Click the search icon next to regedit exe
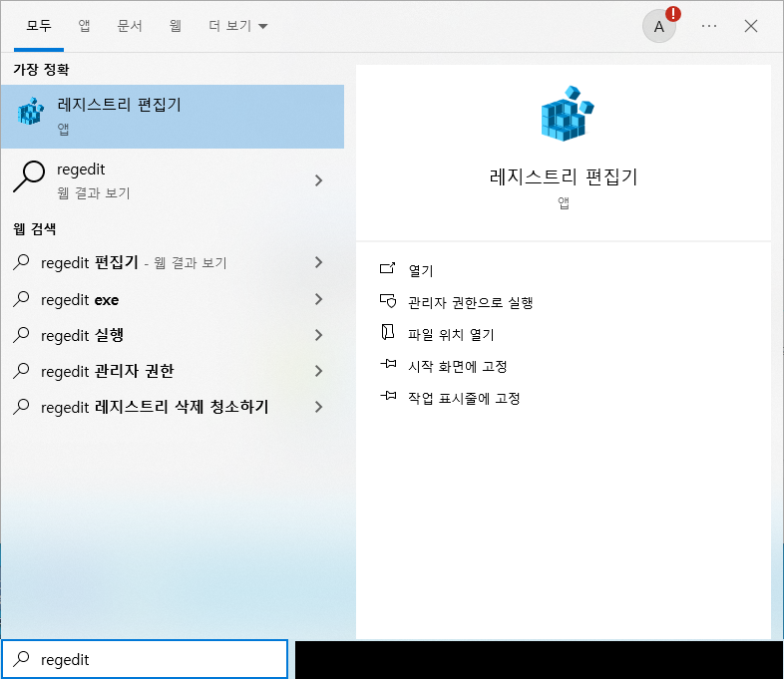The width and height of the screenshot is (784, 679). pos(21,299)
